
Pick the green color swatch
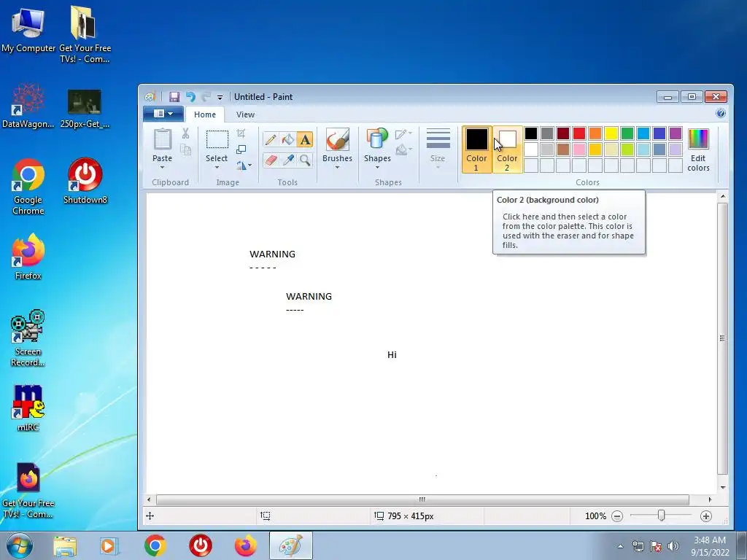point(627,133)
